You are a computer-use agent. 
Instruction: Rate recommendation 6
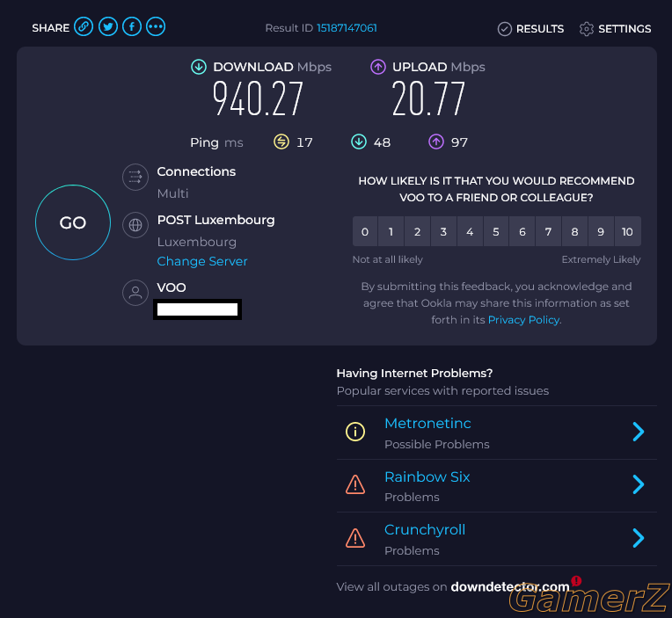click(522, 232)
